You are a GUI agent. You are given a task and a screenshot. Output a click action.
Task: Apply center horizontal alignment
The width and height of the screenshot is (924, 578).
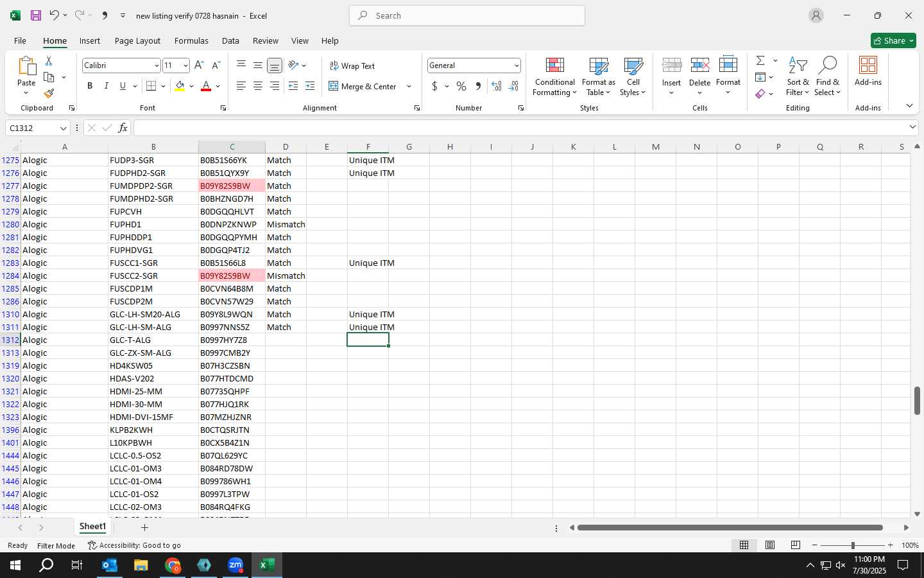coord(258,86)
